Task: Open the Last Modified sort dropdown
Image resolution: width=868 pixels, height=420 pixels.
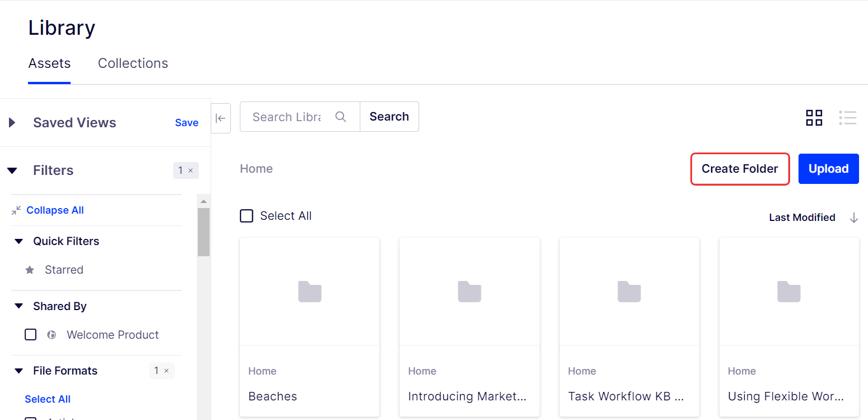Action: [802, 218]
